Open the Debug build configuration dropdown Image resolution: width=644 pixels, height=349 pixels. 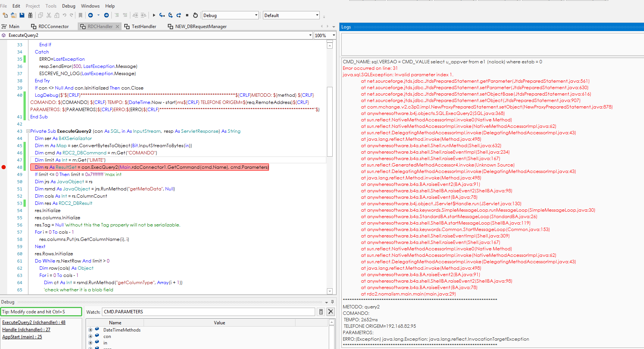point(256,15)
